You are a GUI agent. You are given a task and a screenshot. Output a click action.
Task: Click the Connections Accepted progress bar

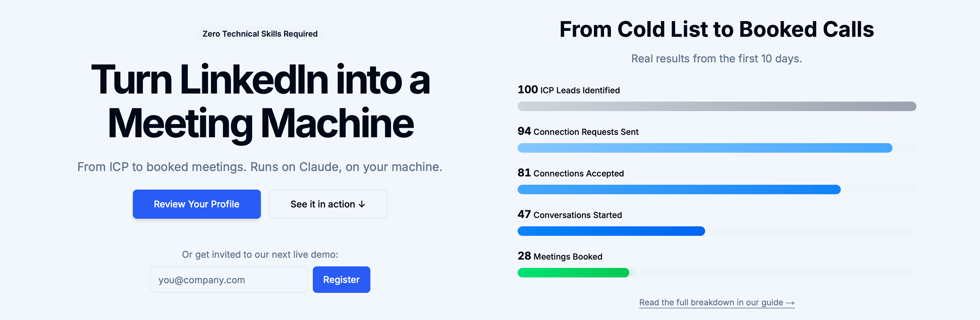click(x=679, y=189)
